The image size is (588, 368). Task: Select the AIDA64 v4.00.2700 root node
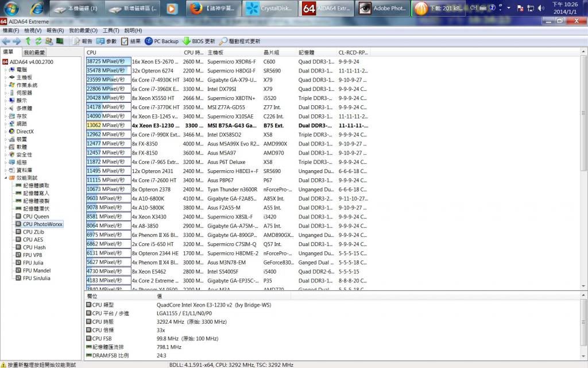(x=28, y=62)
